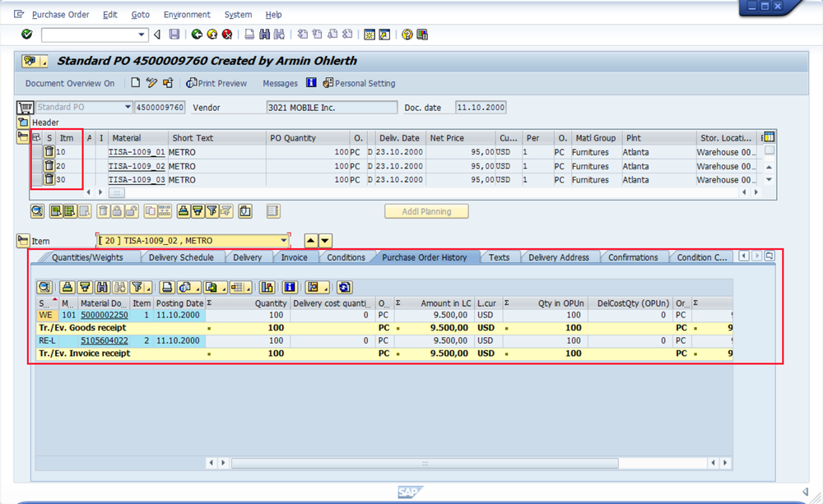
Task: Open the Standard PO document type dropdown
Action: coord(127,107)
